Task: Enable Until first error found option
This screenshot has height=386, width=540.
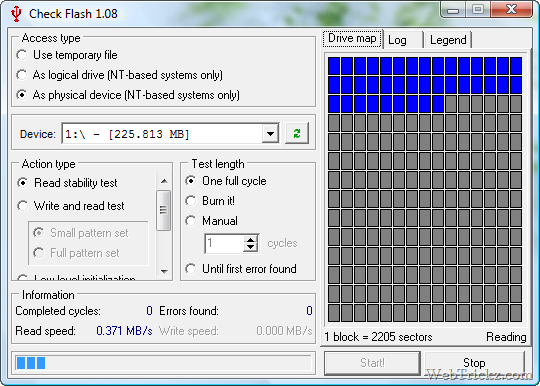Action: tap(241, 269)
